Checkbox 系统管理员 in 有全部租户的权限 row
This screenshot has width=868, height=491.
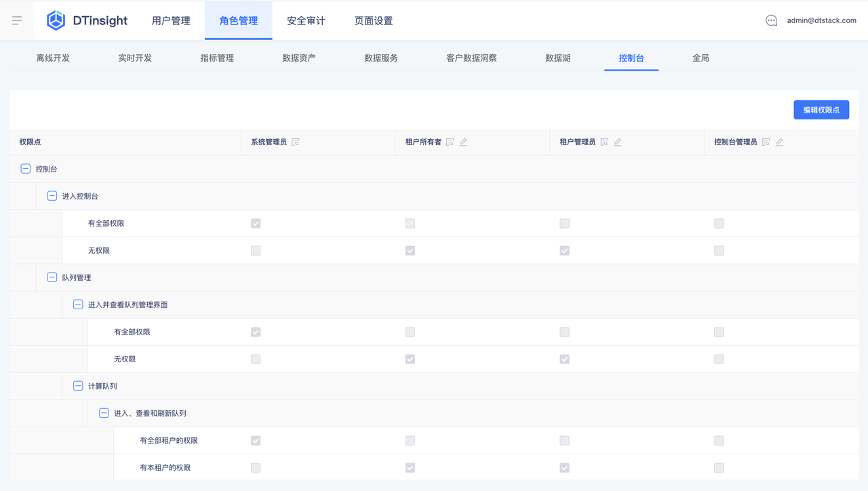pyautogui.click(x=256, y=440)
